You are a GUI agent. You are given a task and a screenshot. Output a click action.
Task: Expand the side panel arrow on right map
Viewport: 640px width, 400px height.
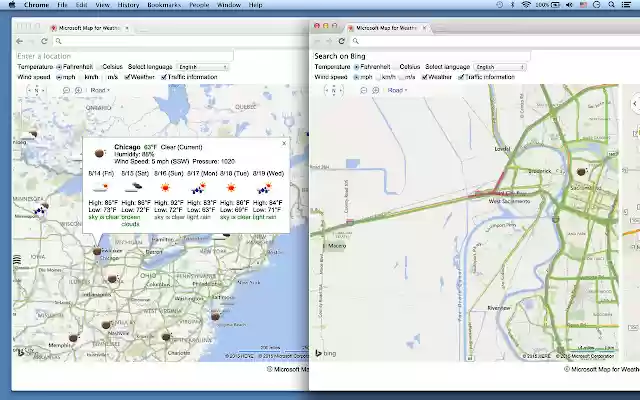point(635,104)
